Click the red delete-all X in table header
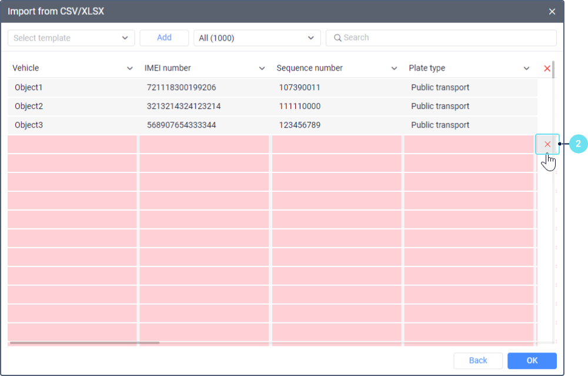This screenshot has height=376, width=588. point(547,69)
